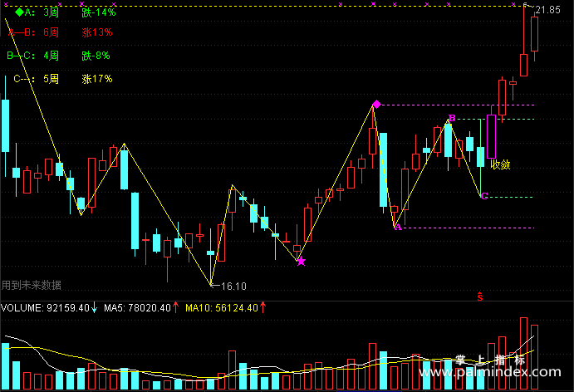Click the magenta star bottom marker

pyautogui.click(x=301, y=262)
